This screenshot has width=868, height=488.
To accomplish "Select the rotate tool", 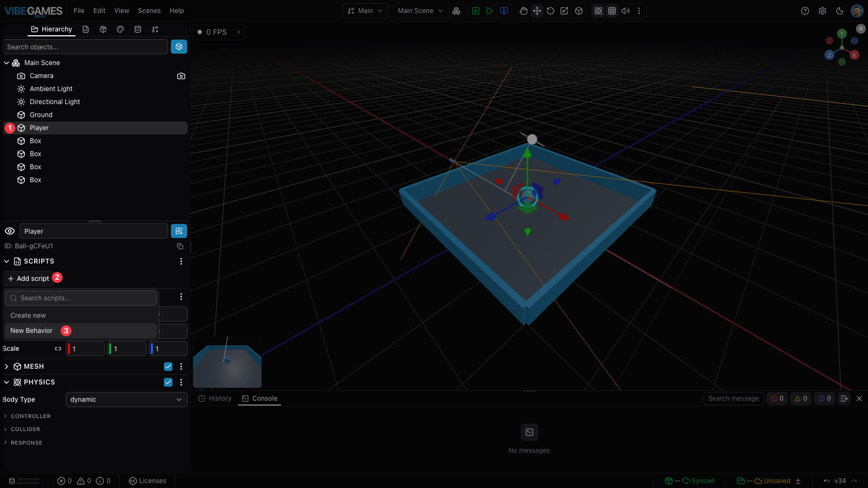I will point(551,11).
